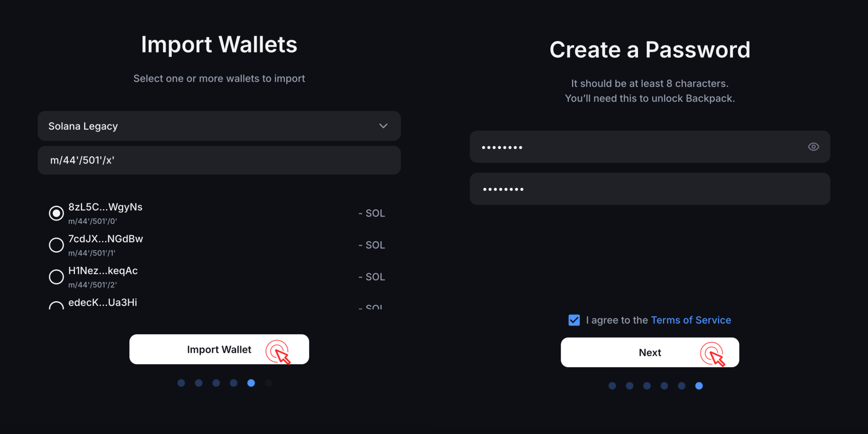Select the 8zL5C...WgyNs wallet radio button
The height and width of the screenshot is (434, 868).
[56, 213]
